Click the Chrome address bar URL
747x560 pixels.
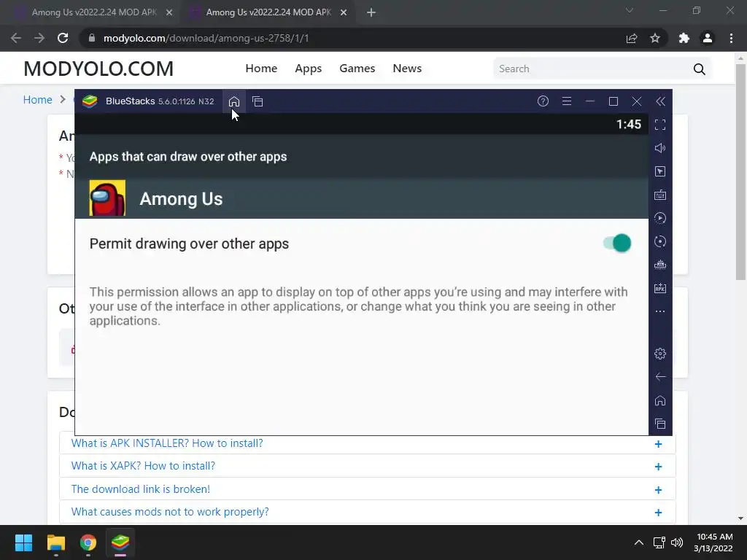point(206,38)
